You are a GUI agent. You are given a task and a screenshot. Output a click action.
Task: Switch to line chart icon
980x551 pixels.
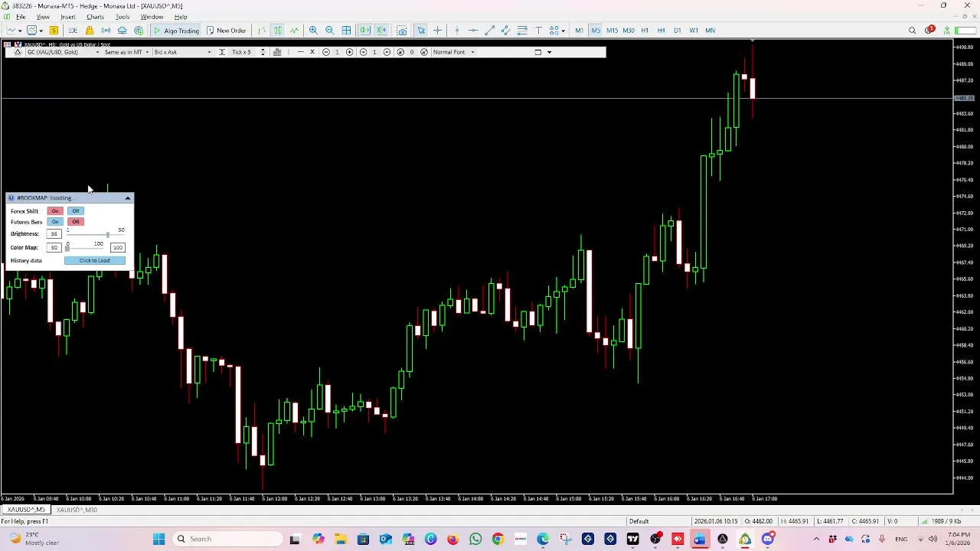pos(294,31)
